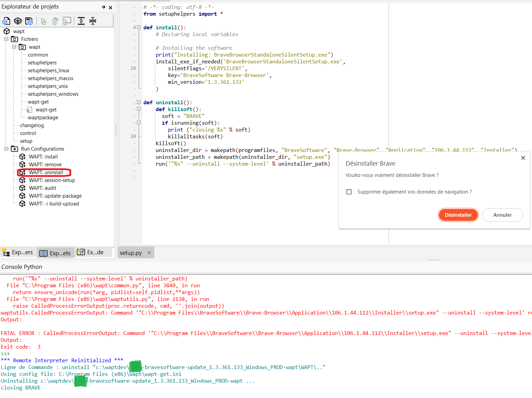Tick 'Supprimer également vos données de navigation' checkbox
Image resolution: width=532 pixels, height=398 pixels.
pos(349,192)
